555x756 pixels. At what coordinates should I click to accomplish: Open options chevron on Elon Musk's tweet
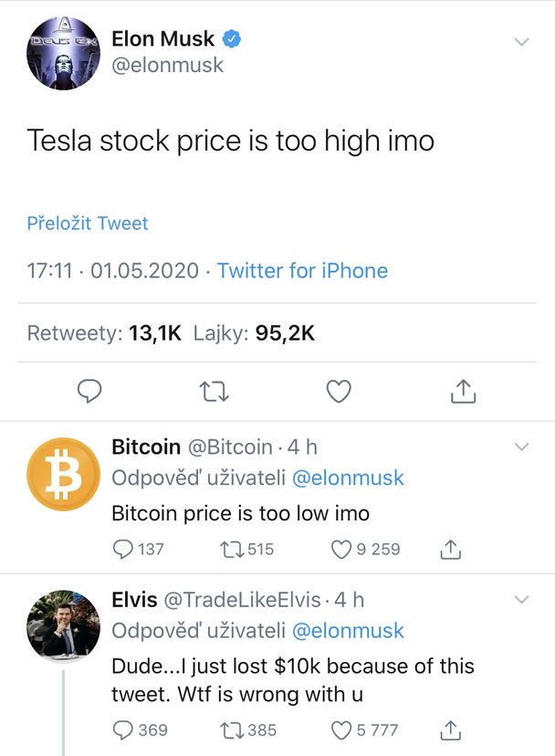pos(522,42)
